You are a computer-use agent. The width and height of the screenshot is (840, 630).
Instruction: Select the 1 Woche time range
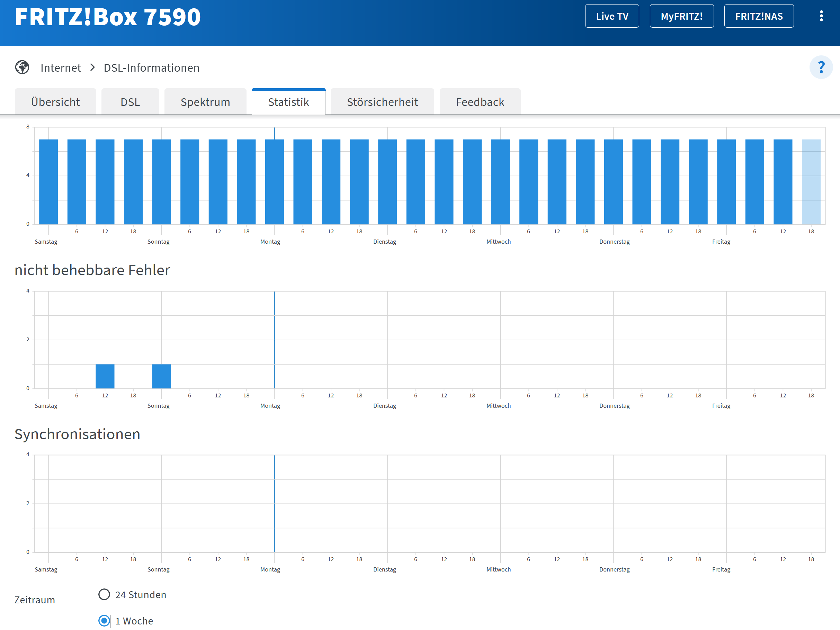(104, 621)
